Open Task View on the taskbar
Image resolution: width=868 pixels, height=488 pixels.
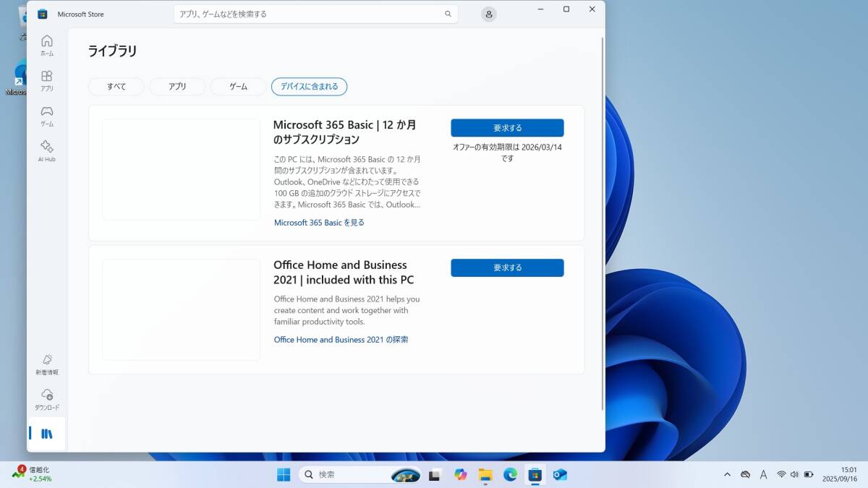pos(435,474)
